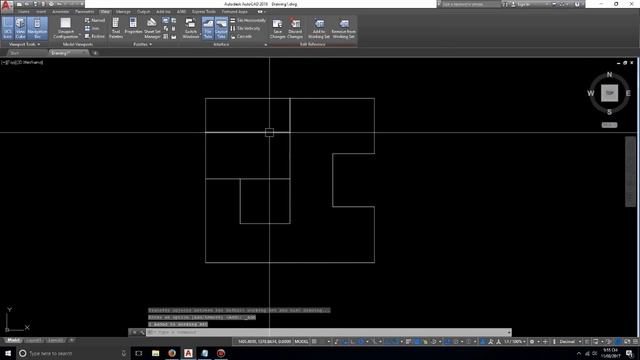Viewport: 640px width, 360px height.
Task: Toggle the UCS Icon display
Action: click(x=8, y=28)
